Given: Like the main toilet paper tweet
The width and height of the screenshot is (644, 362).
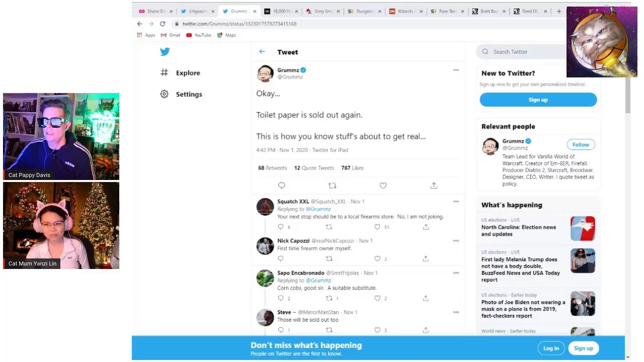Looking at the screenshot, I should [x=383, y=186].
